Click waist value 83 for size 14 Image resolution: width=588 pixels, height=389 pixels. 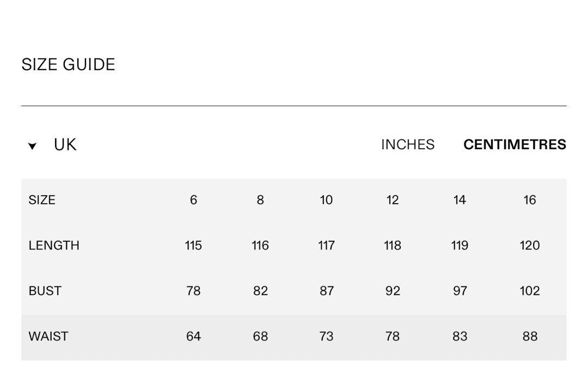460,336
